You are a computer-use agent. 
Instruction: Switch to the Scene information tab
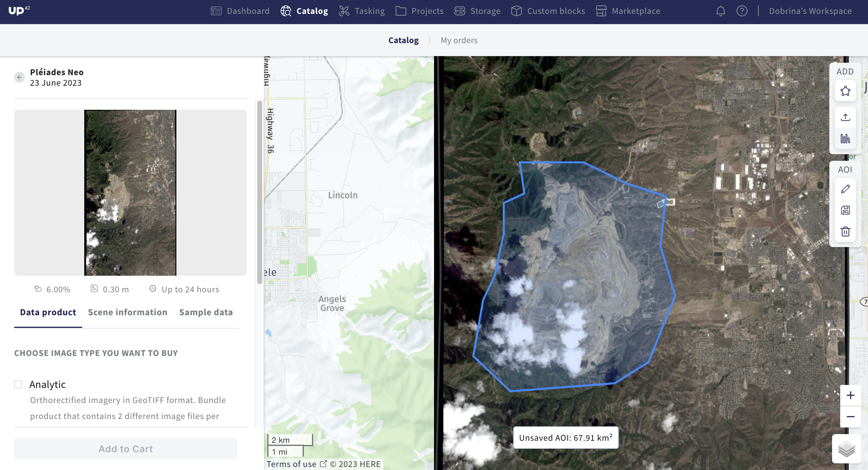coord(127,312)
